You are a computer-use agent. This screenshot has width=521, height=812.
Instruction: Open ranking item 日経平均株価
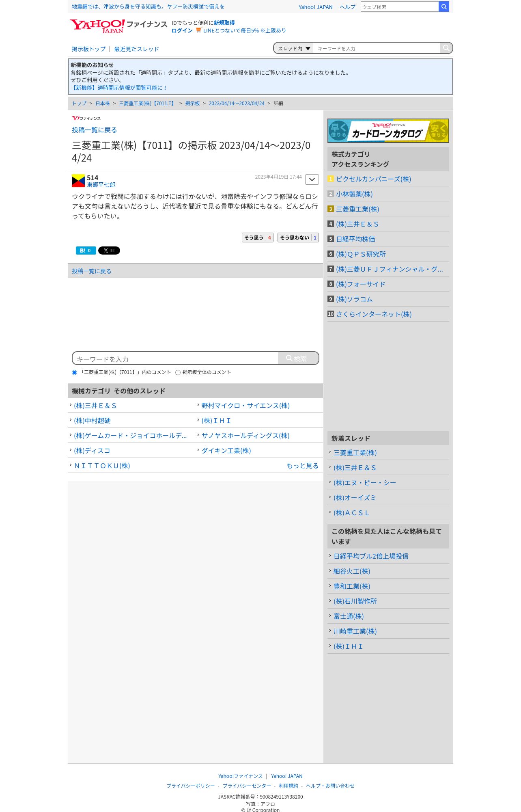[x=355, y=239]
